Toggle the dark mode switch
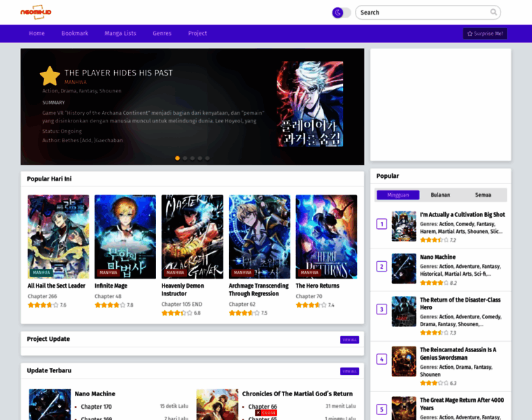The width and height of the screenshot is (532, 420). click(x=341, y=13)
